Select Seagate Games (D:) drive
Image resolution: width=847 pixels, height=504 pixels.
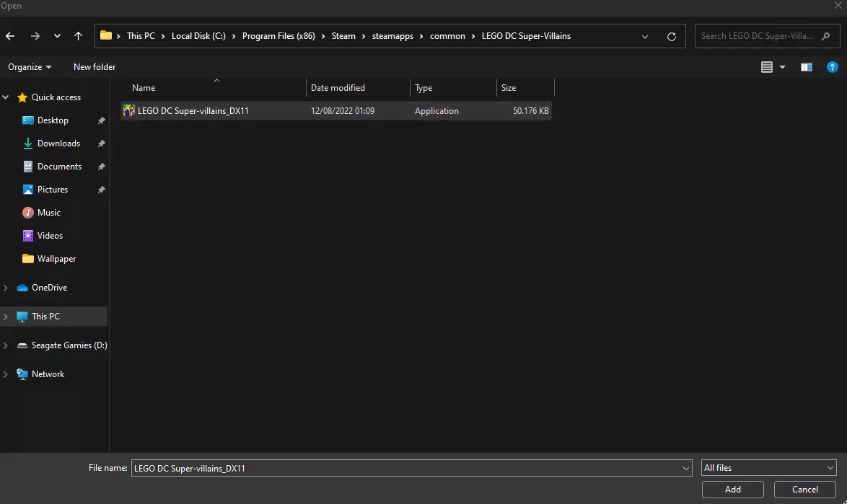(69, 345)
